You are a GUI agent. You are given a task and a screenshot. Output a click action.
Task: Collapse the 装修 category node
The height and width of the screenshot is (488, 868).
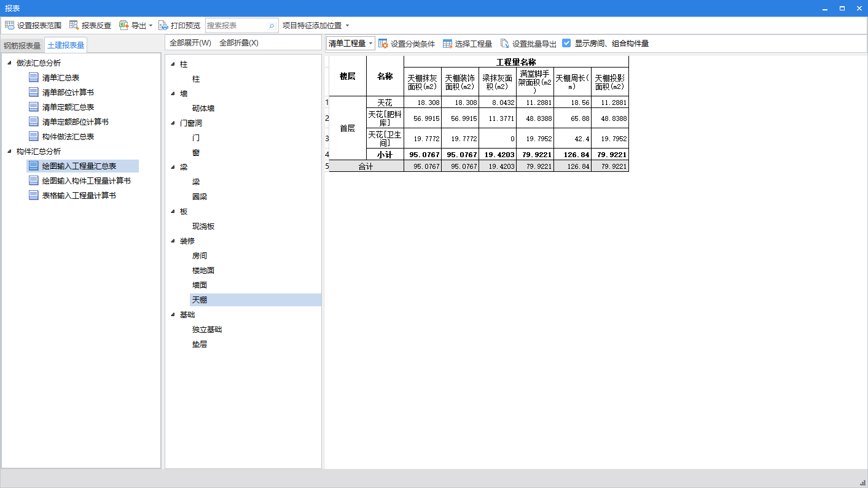pos(173,241)
